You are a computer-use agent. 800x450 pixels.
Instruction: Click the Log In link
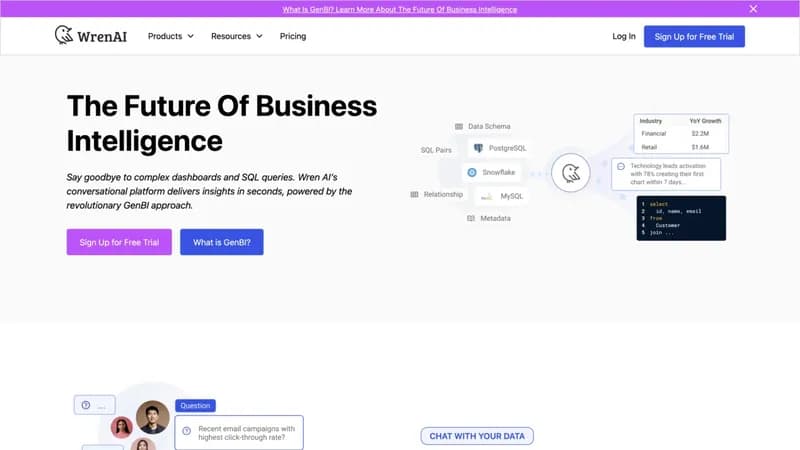click(624, 36)
